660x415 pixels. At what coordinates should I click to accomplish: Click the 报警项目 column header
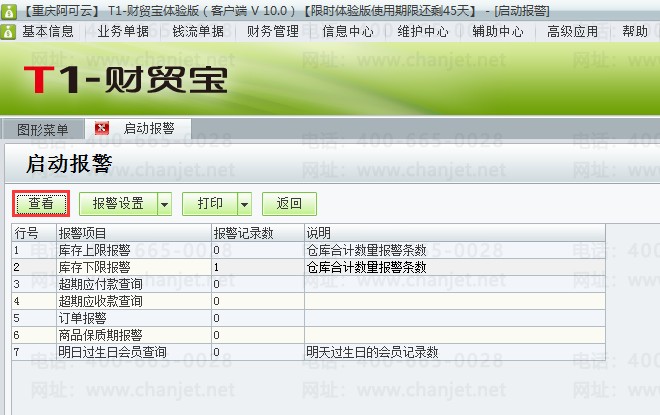tap(134, 233)
